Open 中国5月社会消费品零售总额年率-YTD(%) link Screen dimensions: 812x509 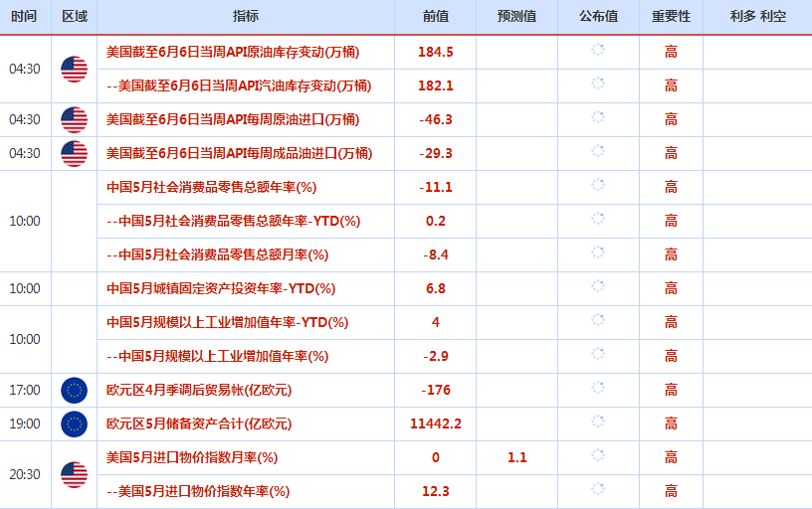tap(233, 221)
